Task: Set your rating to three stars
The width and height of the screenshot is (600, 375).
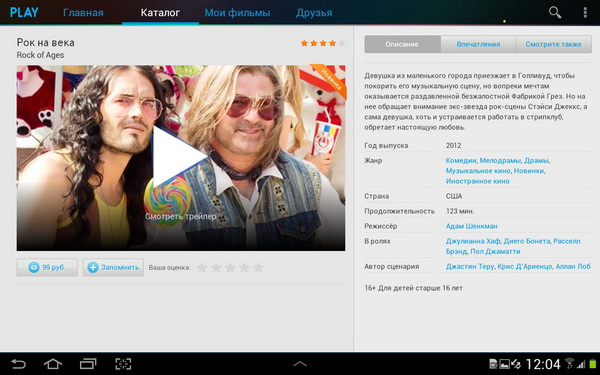Action: 230,267
